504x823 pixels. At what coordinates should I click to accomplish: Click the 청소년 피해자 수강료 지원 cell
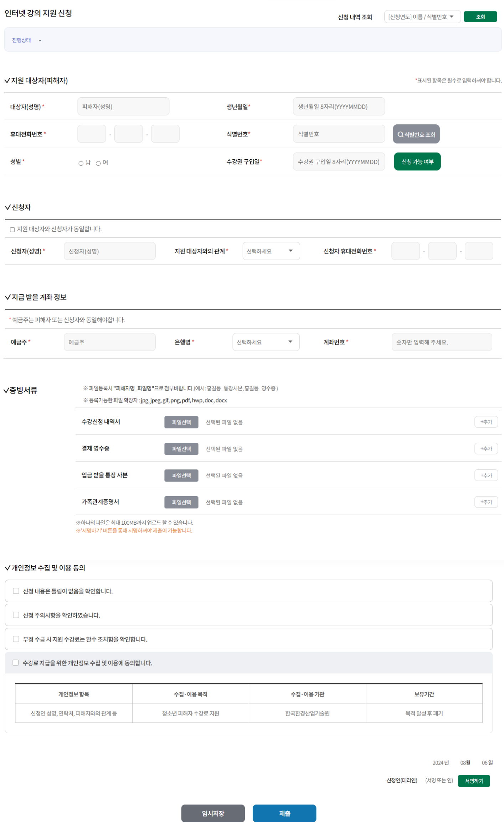(x=190, y=714)
